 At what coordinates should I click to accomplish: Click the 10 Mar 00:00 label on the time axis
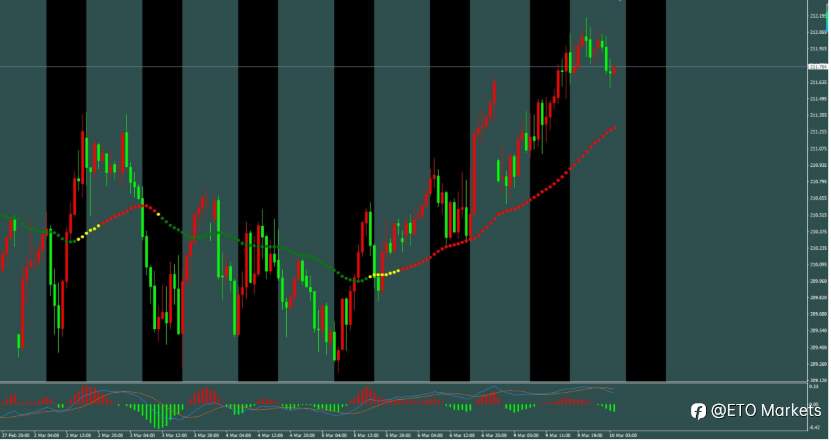click(623, 435)
